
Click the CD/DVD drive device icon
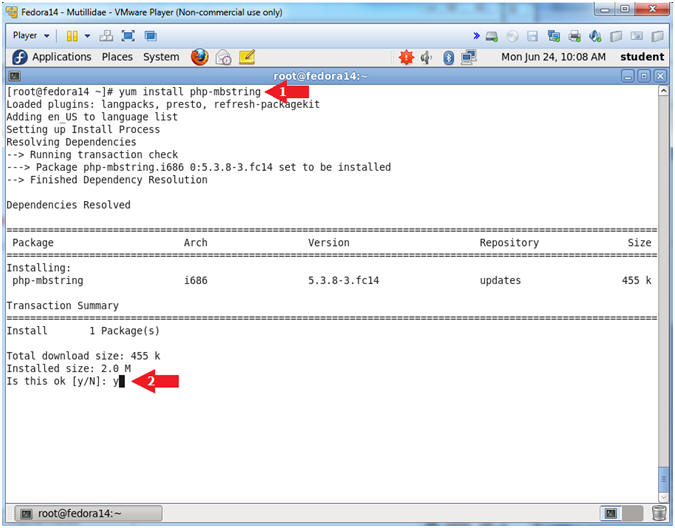(x=512, y=36)
